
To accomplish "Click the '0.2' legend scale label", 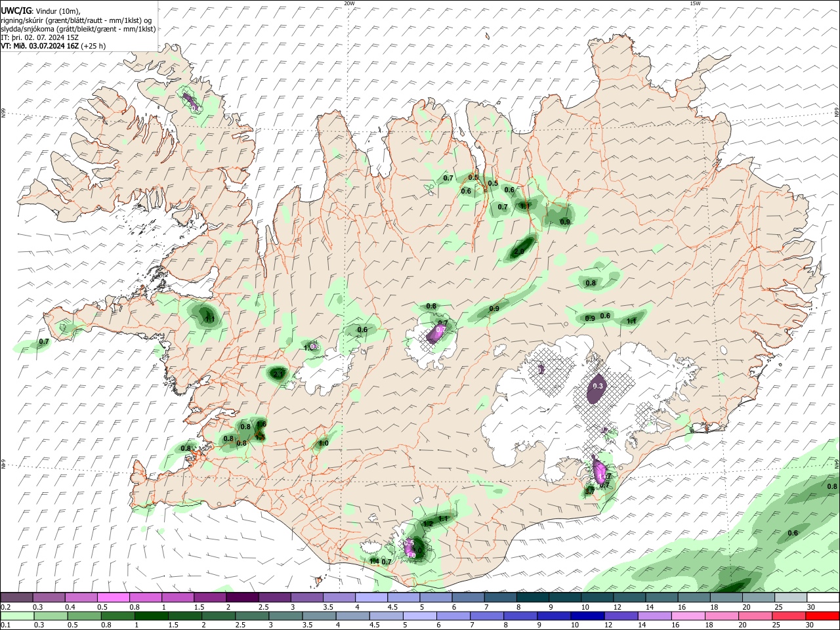I will pos(6,607).
